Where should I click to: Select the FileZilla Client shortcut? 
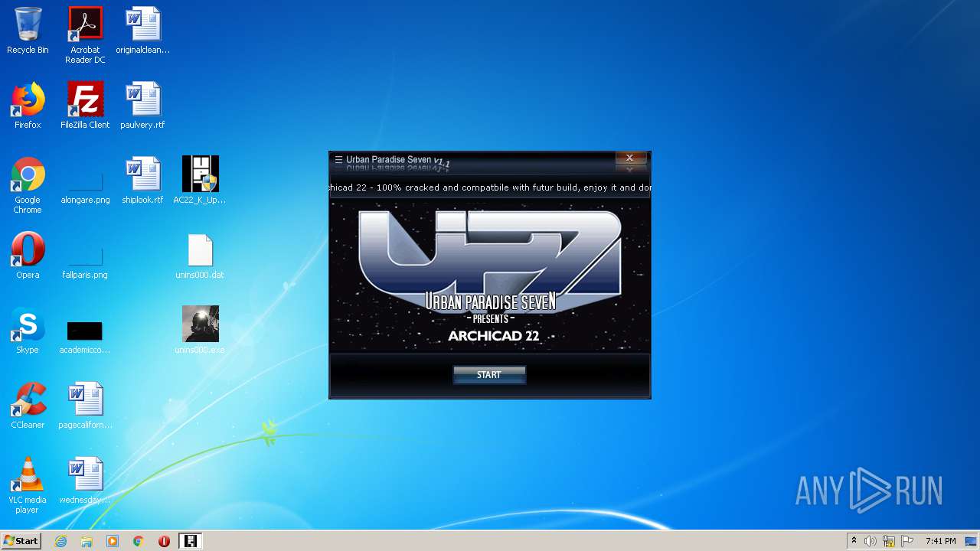(85, 106)
